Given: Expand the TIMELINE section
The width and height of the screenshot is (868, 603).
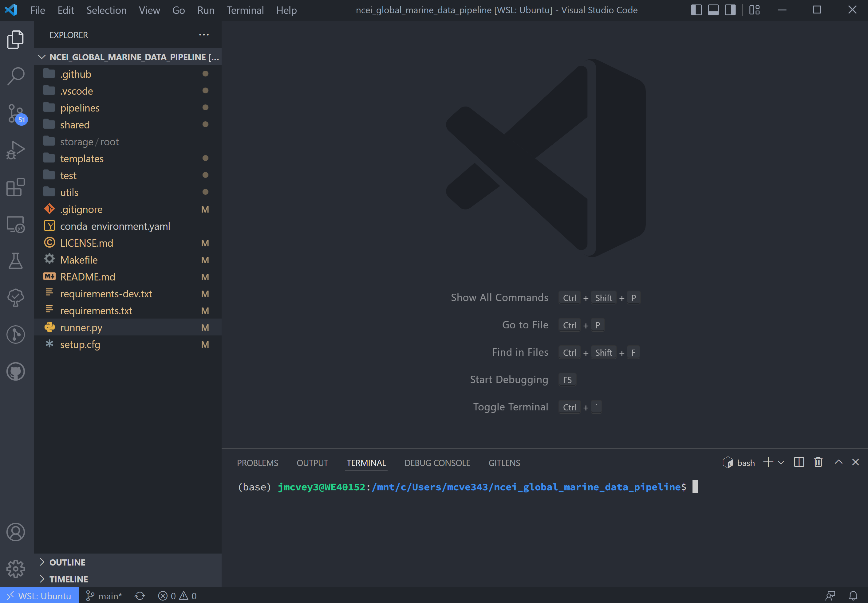Looking at the screenshot, I should click(x=128, y=579).
